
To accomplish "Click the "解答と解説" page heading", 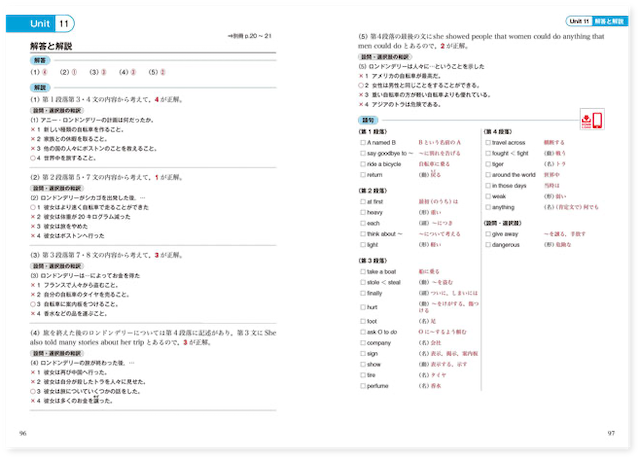I will [x=51, y=46].
